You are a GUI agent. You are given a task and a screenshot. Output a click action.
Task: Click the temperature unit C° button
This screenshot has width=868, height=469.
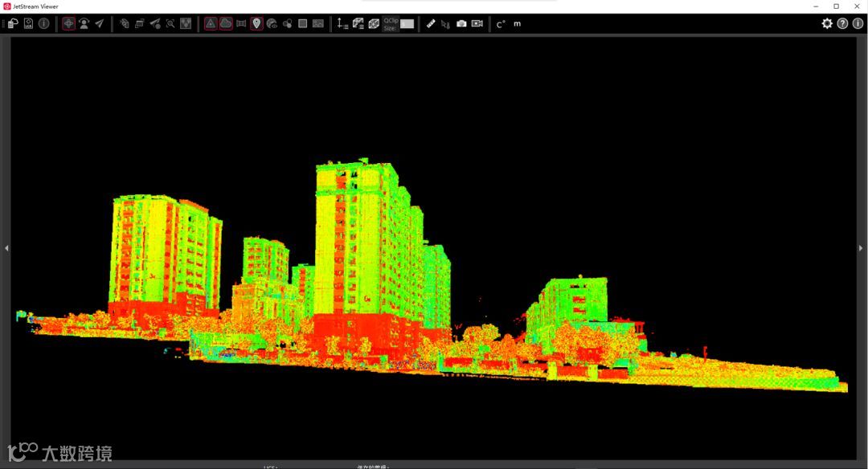click(501, 23)
